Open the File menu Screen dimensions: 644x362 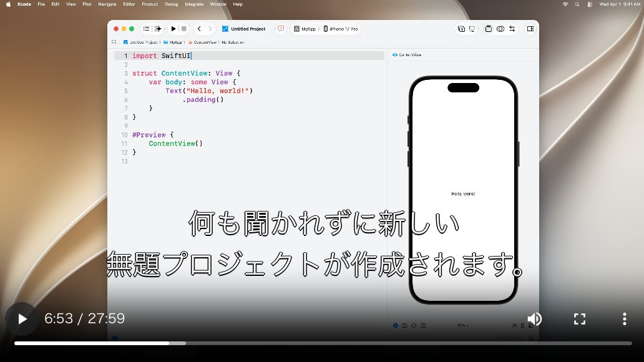coord(41,4)
